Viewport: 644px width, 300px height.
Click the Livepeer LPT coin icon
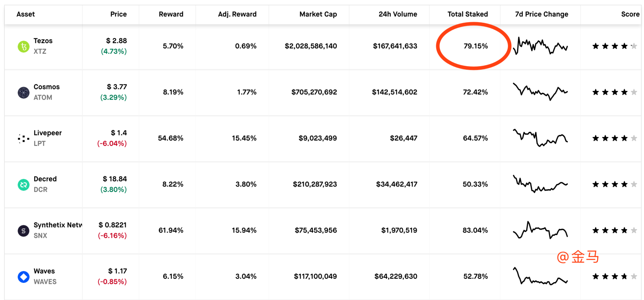click(23, 138)
